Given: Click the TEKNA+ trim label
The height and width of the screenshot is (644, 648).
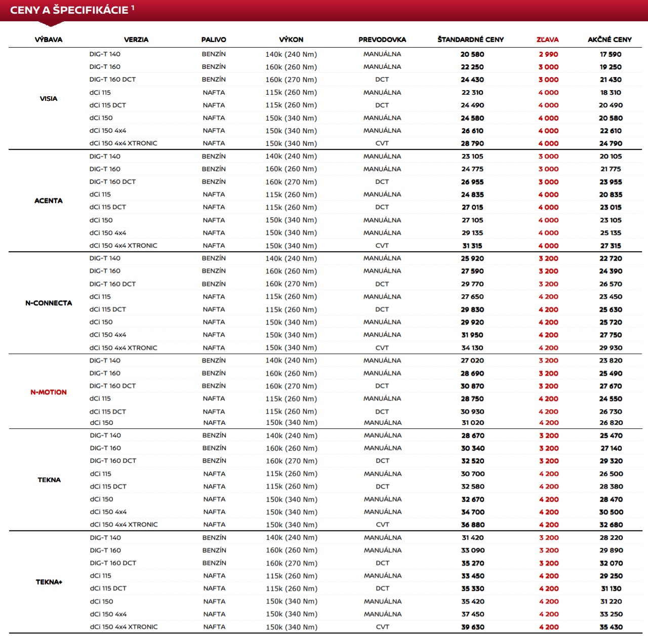Looking at the screenshot, I should click(49, 582).
